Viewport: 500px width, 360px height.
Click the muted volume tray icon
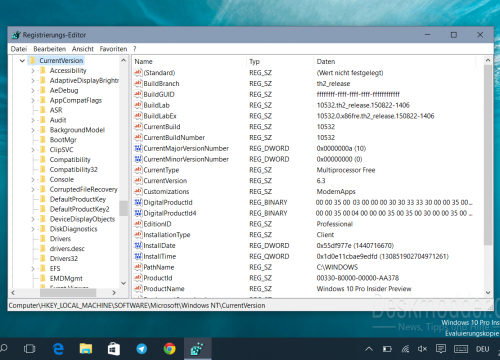click(422, 349)
